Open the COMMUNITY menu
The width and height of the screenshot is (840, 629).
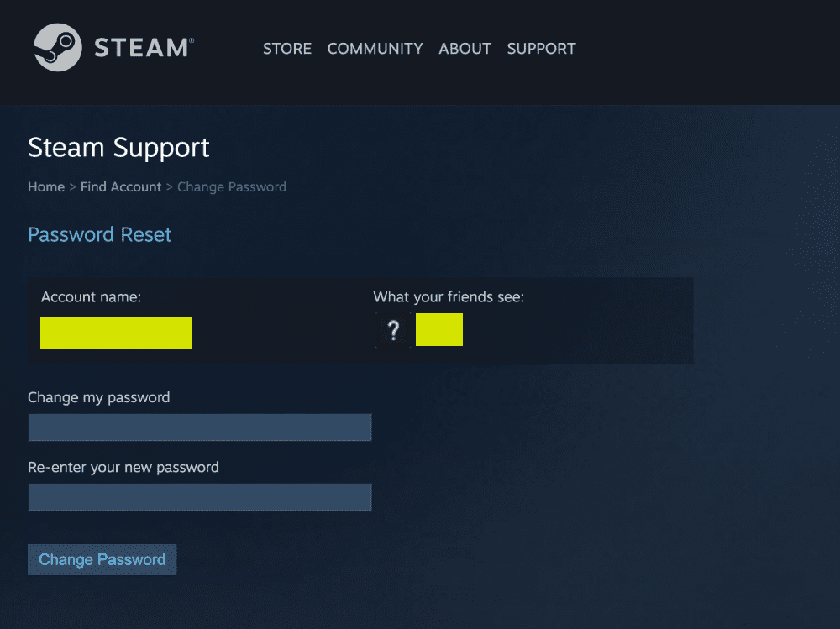375,49
